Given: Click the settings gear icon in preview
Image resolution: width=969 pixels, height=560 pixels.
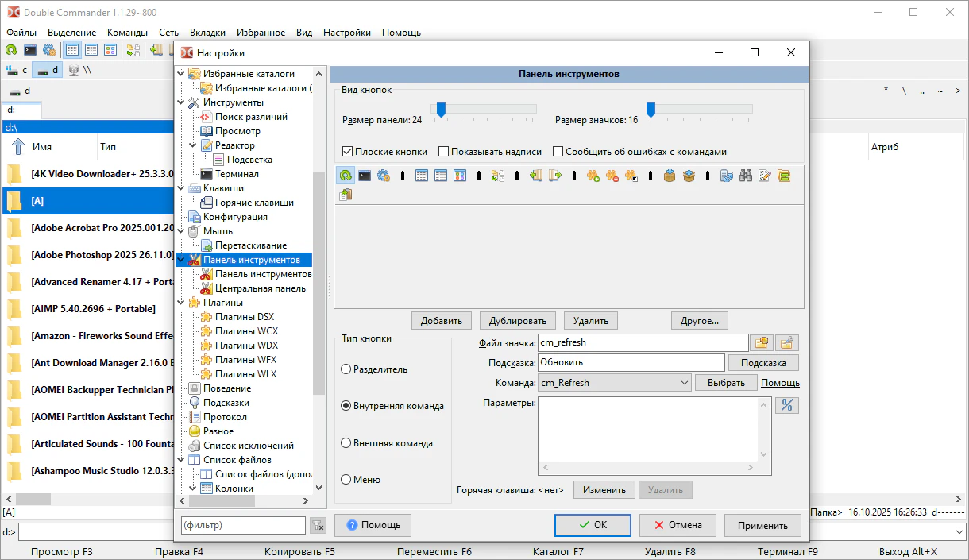Looking at the screenshot, I should (x=384, y=176).
